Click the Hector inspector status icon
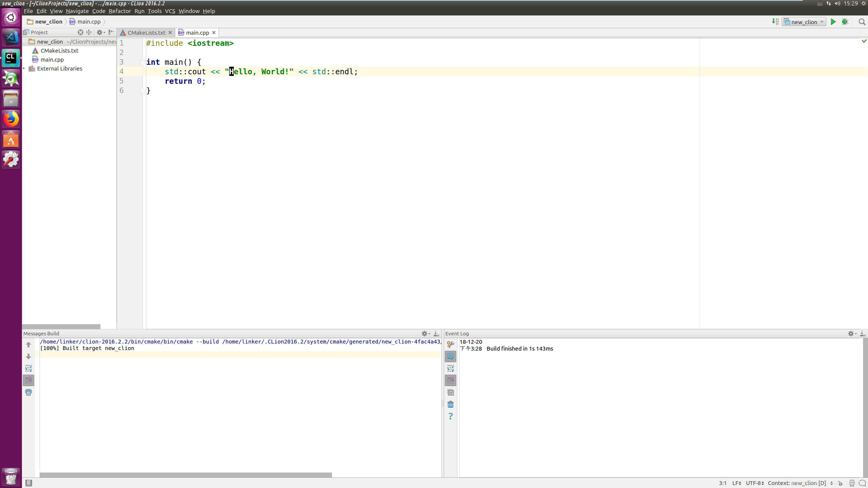868x488 pixels. click(852, 483)
